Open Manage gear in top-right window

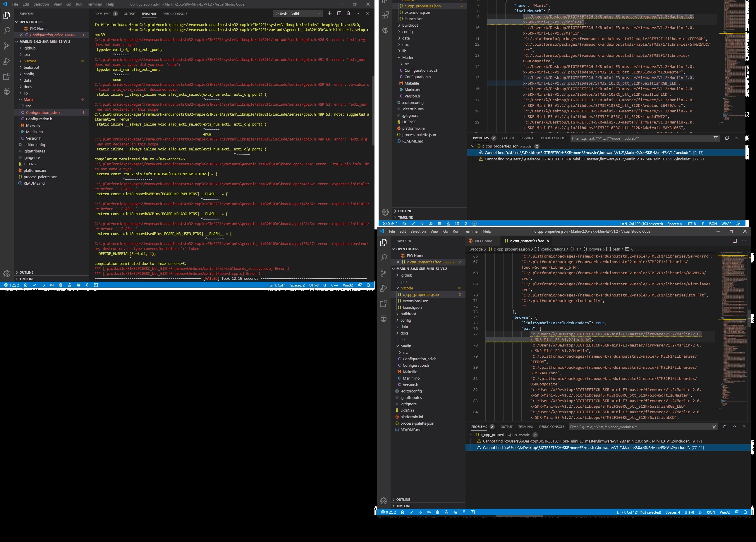385,212
